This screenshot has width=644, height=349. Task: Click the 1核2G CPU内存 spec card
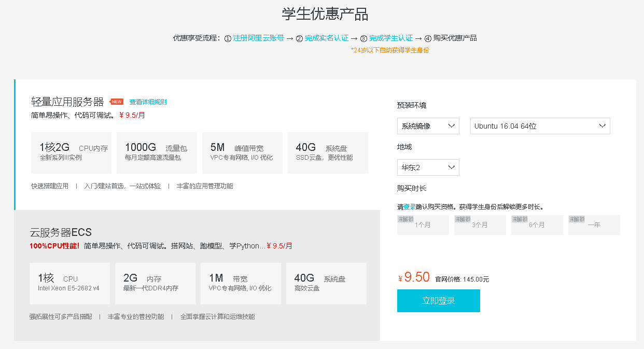(x=70, y=152)
